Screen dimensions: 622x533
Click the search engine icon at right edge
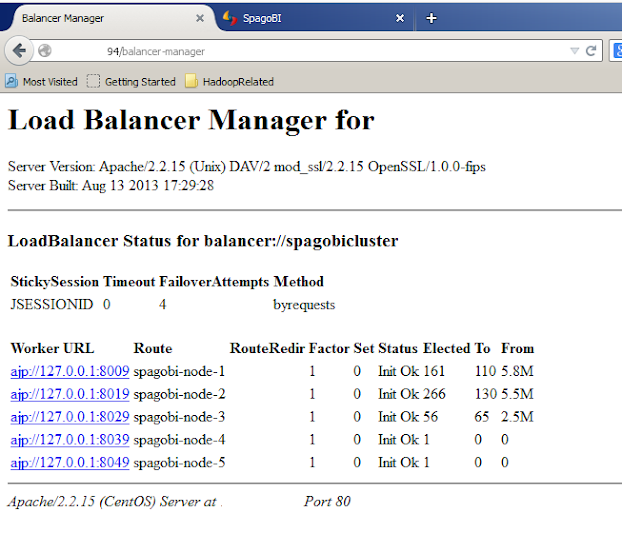(617, 51)
